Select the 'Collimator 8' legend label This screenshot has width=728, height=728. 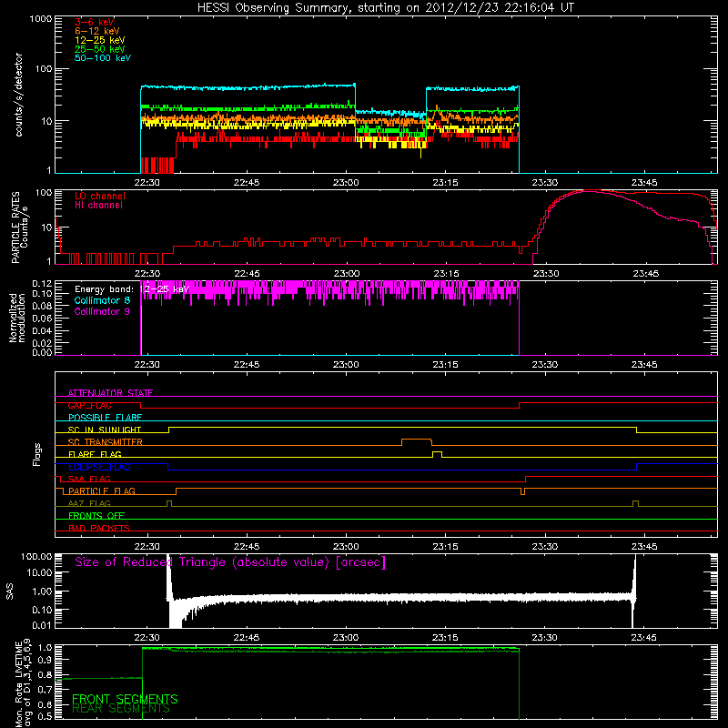[102, 300]
